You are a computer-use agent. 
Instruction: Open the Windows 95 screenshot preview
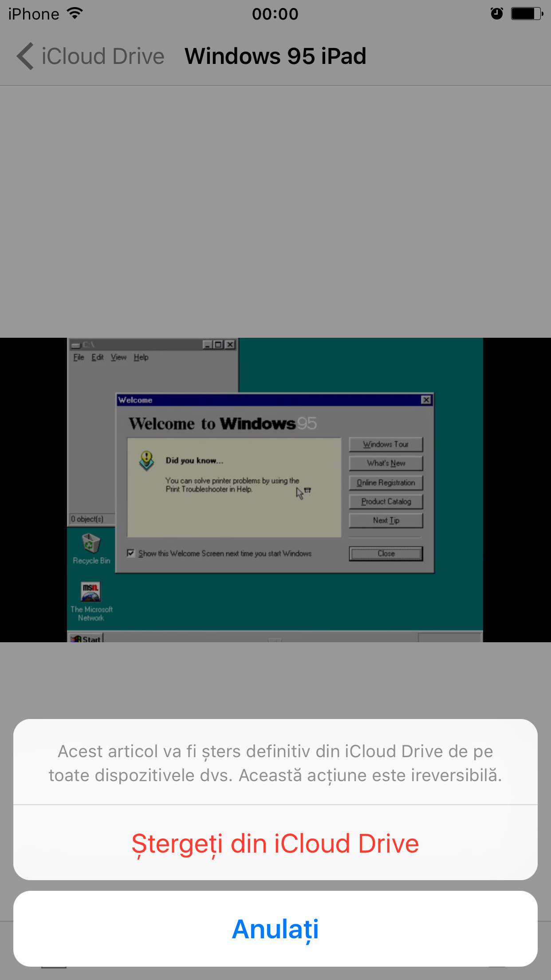pyautogui.click(x=275, y=490)
